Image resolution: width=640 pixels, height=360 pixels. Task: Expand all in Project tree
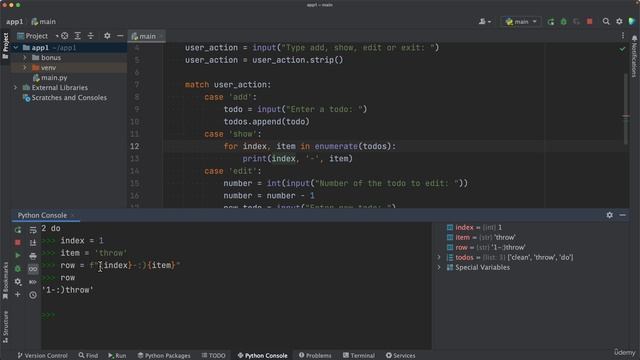[78, 36]
